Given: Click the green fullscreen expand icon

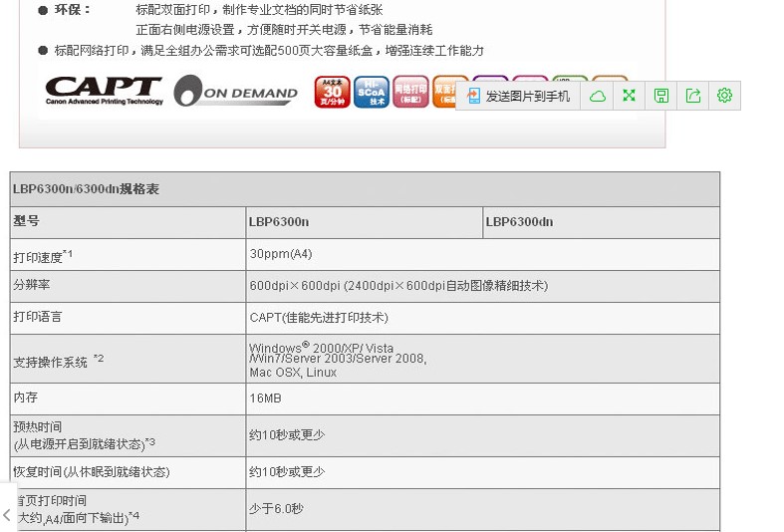Looking at the screenshot, I should tap(629, 95).
